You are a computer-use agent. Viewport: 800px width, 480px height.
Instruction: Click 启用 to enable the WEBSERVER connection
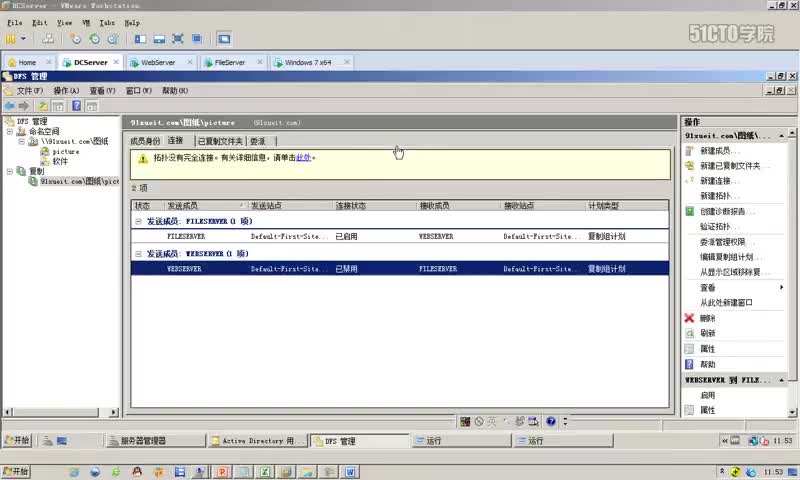point(707,395)
